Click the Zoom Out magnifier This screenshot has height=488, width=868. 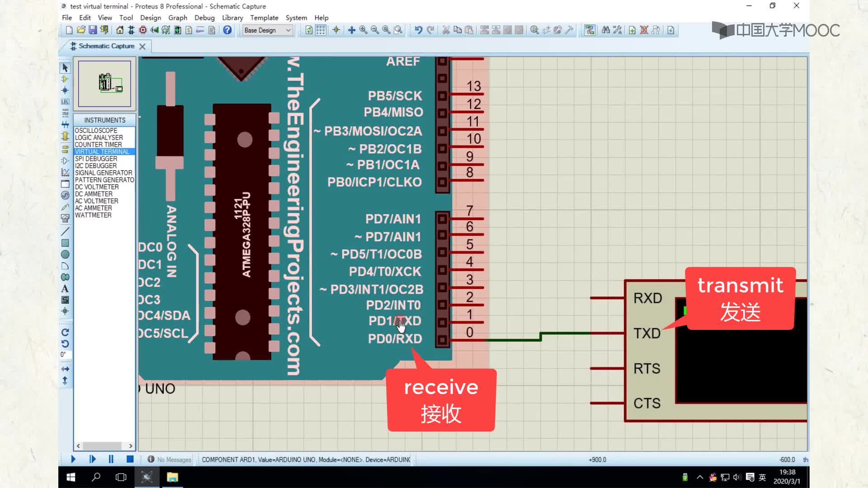375,30
